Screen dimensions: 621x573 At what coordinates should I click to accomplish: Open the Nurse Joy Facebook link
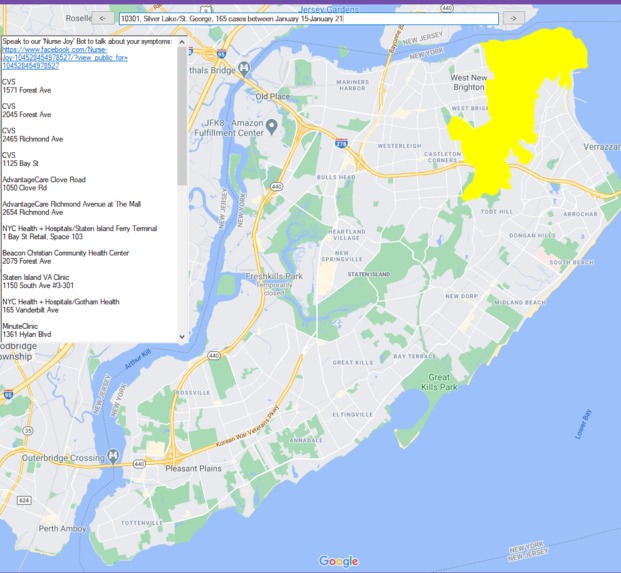pos(65,58)
